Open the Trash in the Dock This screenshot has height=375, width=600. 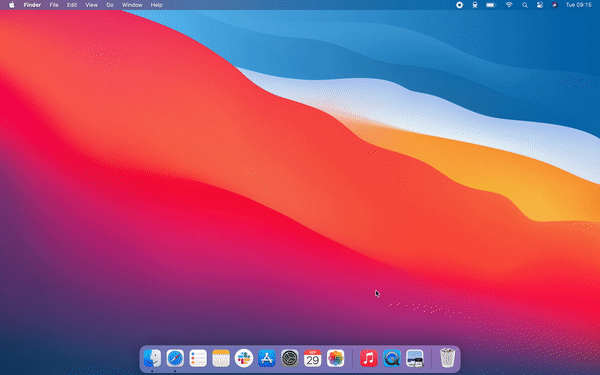pos(447,358)
